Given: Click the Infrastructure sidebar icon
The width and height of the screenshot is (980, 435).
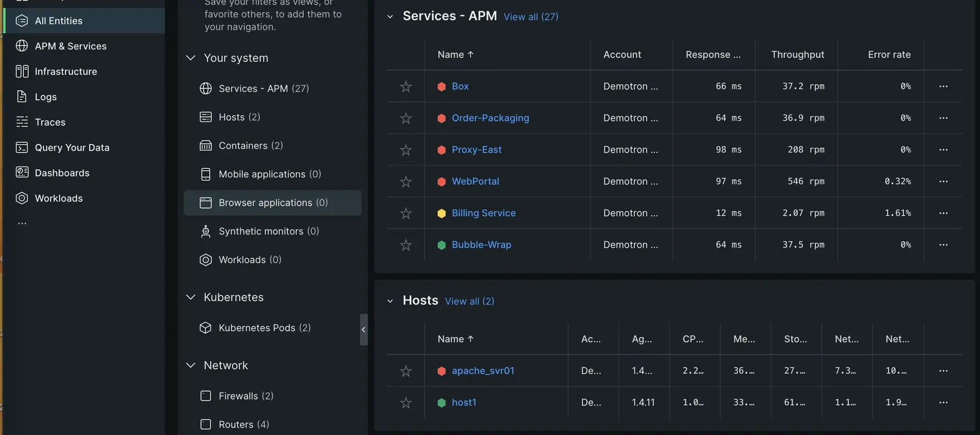Looking at the screenshot, I should (21, 71).
